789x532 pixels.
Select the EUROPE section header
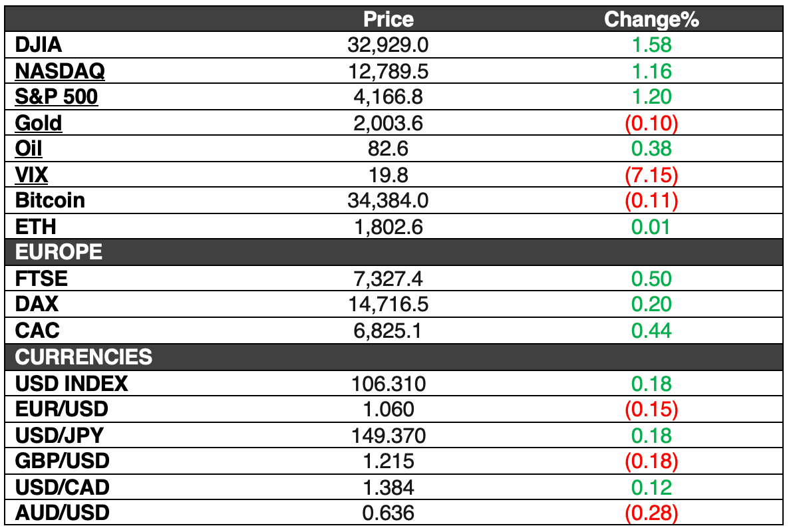tap(59, 252)
